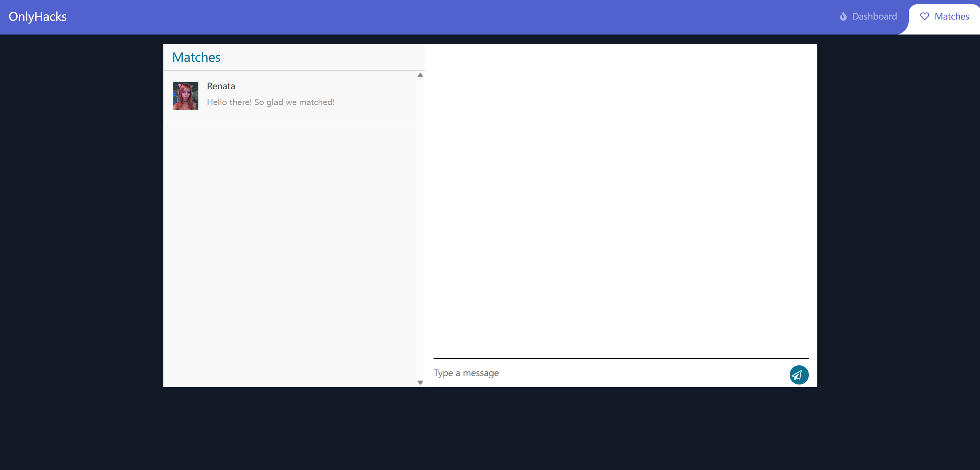Image resolution: width=980 pixels, height=470 pixels.
Task: Go to the Dashboard nav item
Action: (x=874, y=16)
